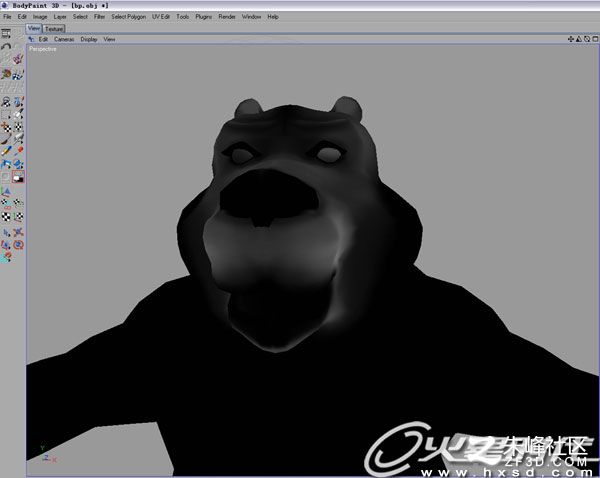This screenshot has width=600, height=478.
Task: Select the Brush paint tool
Action: 6,139
